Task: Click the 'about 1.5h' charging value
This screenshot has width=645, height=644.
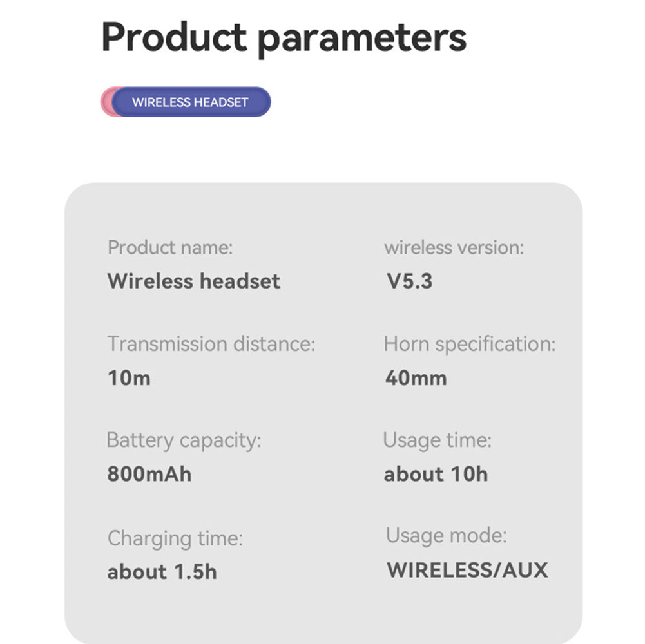Action: [x=162, y=571]
